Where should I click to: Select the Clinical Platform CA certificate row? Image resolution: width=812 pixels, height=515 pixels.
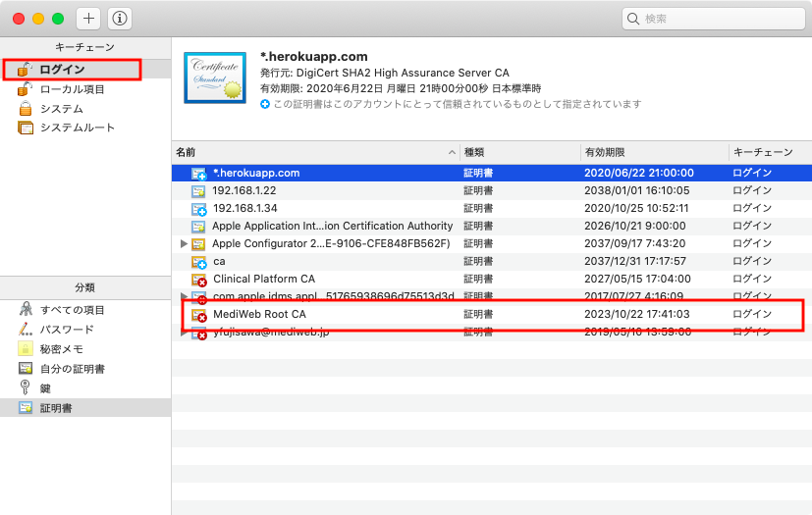point(492,279)
